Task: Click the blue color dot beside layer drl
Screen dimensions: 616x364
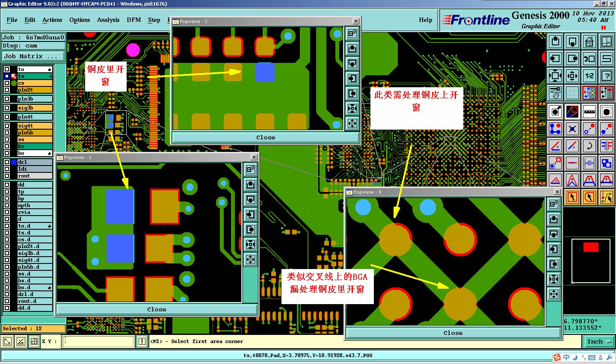Action: pos(14,162)
